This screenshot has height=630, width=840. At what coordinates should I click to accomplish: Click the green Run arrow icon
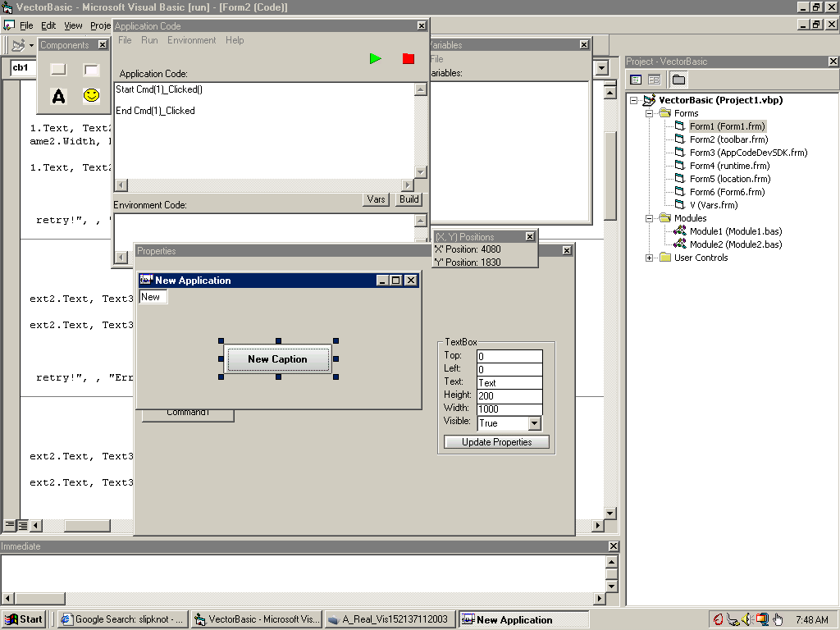[x=376, y=58]
